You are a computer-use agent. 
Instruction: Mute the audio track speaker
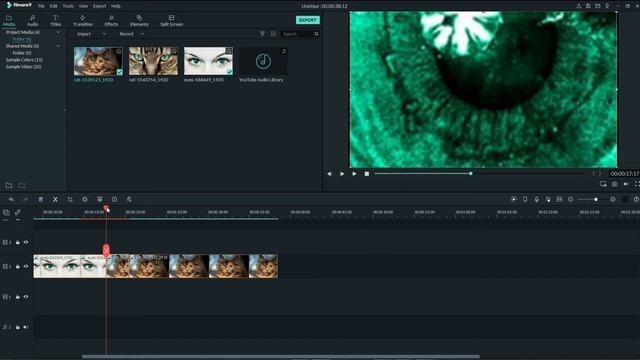pos(26,327)
